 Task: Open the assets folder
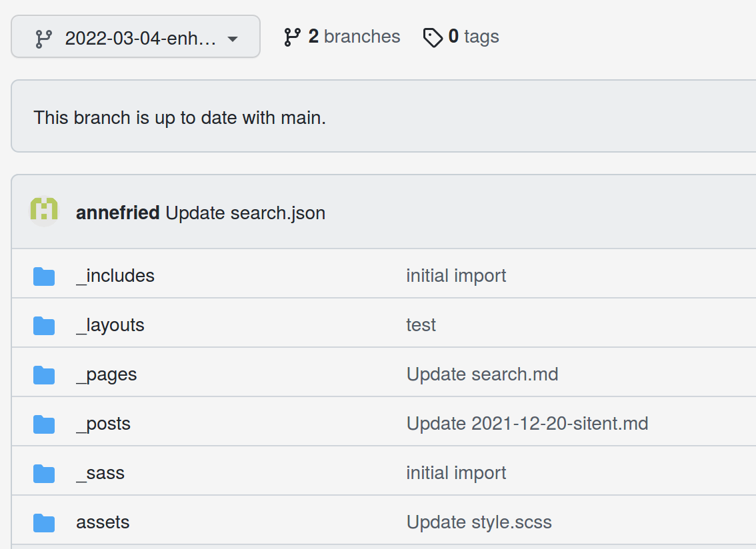(x=103, y=522)
